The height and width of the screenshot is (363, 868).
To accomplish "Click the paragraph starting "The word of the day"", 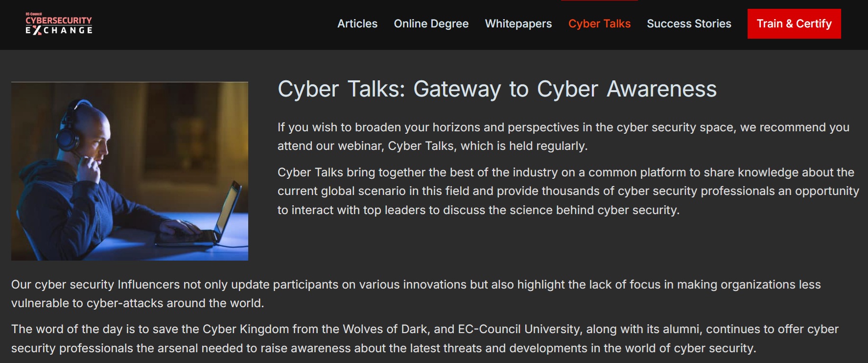I will tap(425, 339).
